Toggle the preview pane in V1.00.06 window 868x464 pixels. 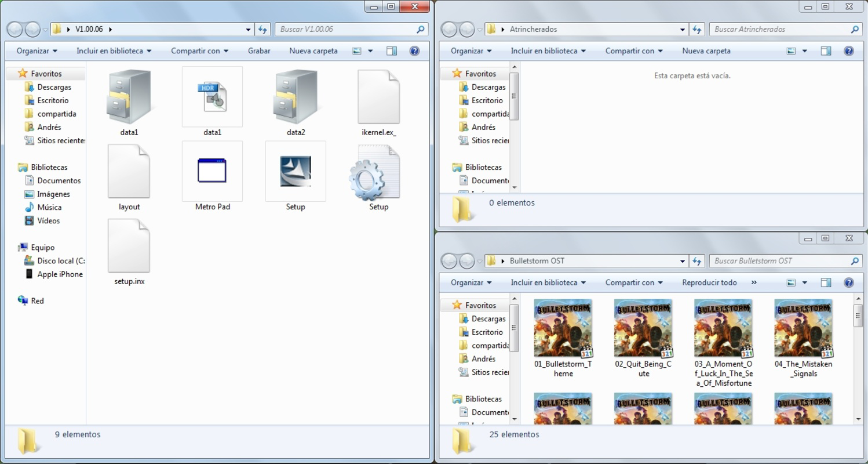tap(392, 51)
